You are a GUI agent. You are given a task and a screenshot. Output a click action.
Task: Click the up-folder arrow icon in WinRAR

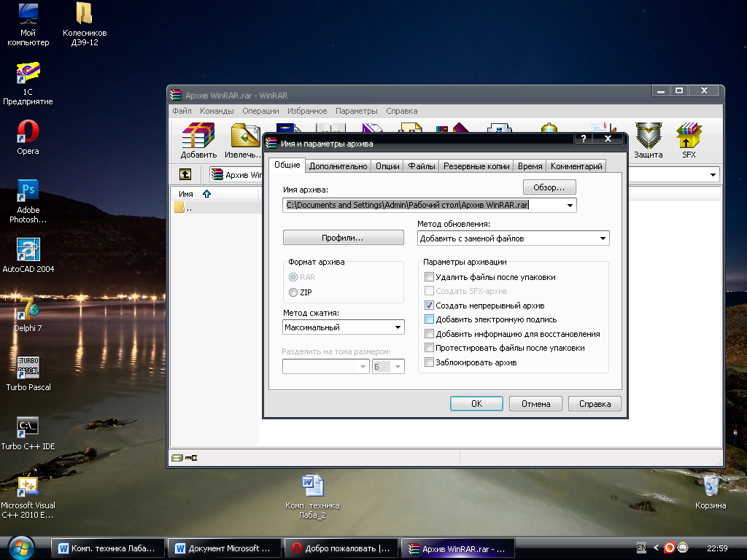click(x=185, y=174)
